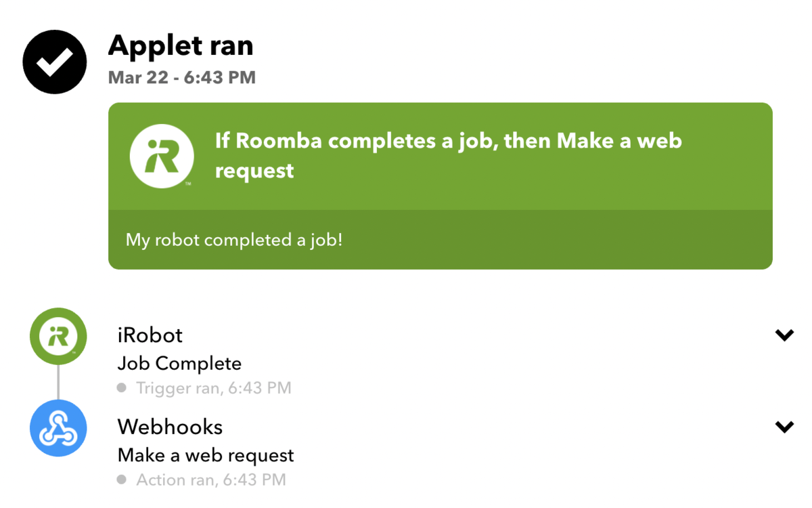Click the black checkmark status icon
The image size is (812, 508).
[55, 62]
